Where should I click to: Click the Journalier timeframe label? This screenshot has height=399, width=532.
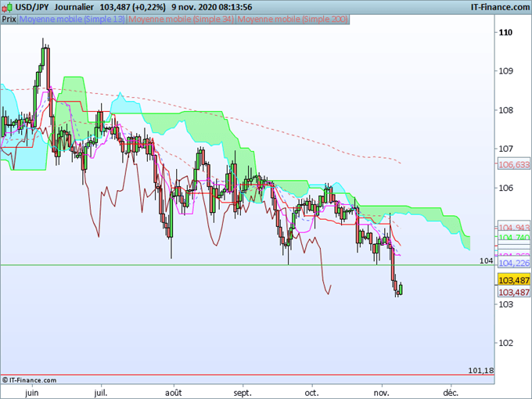(74, 7)
